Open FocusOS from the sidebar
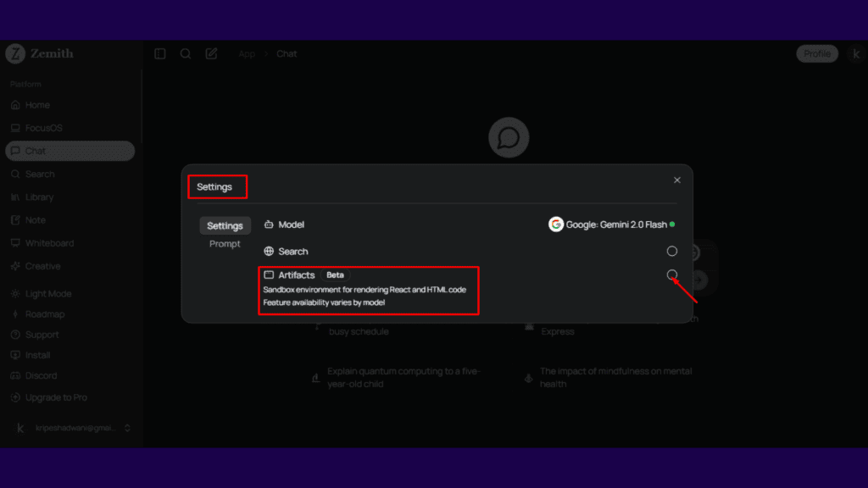This screenshot has width=868, height=488. (x=40, y=127)
